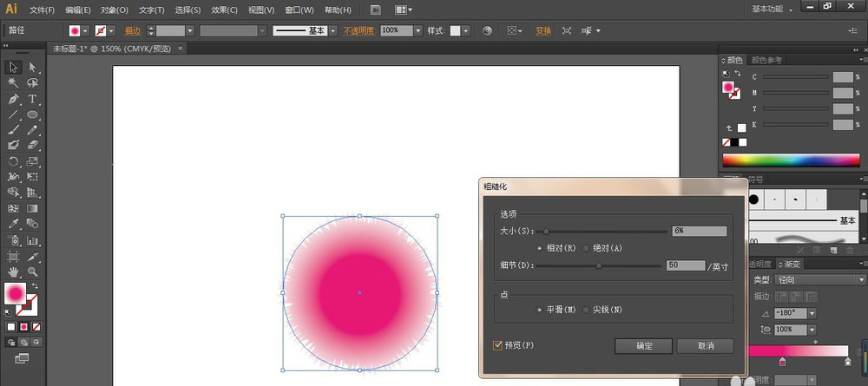The width and height of the screenshot is (868, 386).
Task: Open the 效果(C) menu
Action: (x=224, y=10)
